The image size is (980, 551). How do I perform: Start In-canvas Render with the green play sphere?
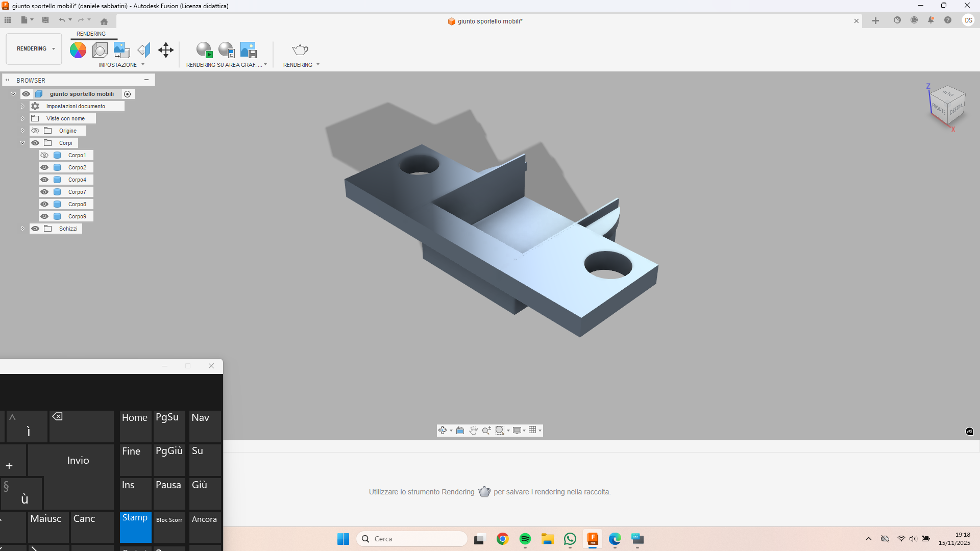click(x=204, y=49)
